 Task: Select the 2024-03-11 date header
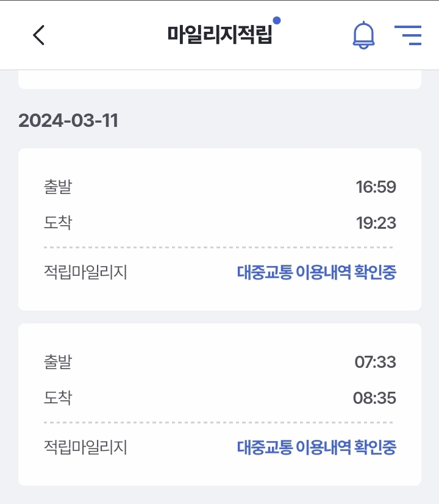click(x=68, y=120)
